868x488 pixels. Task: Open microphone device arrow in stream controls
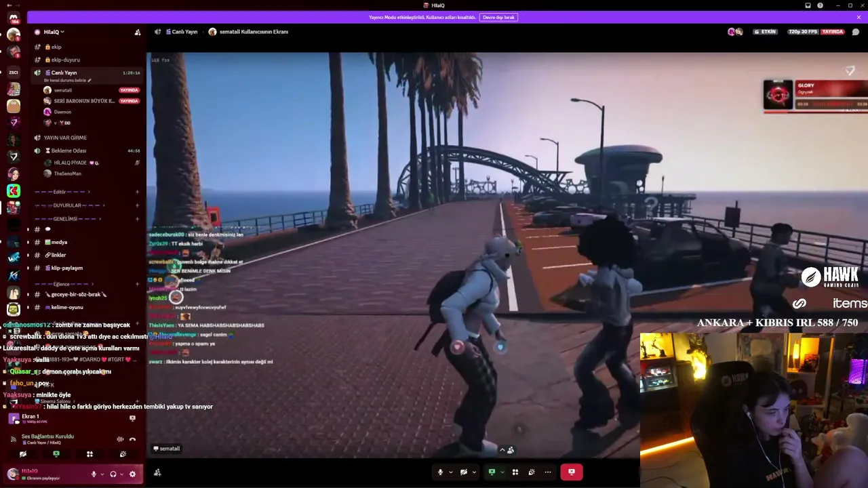click(x=450, y=472)
